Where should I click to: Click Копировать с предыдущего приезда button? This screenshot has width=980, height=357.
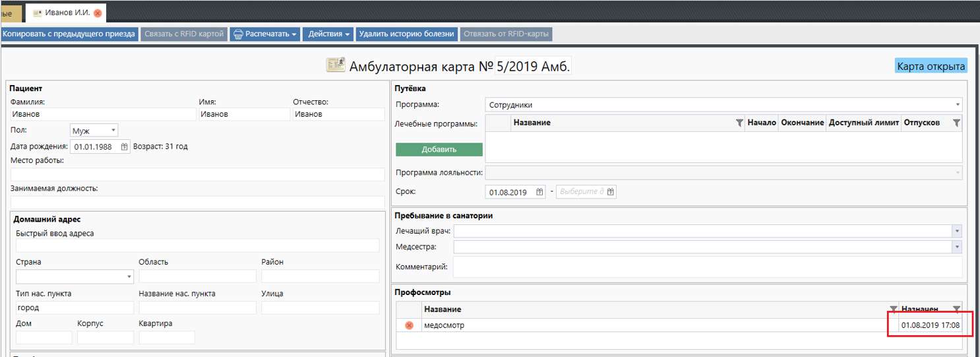pyautogui.click(x=69, y=34)
